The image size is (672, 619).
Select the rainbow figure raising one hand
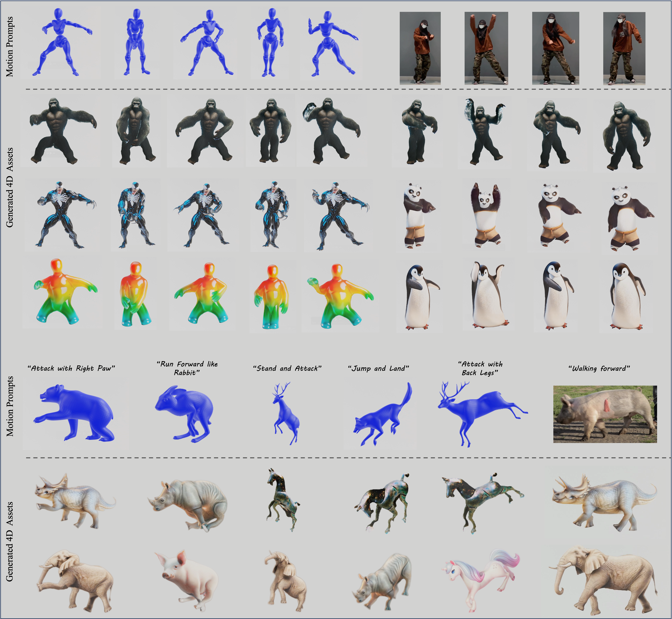click(341, 296)
